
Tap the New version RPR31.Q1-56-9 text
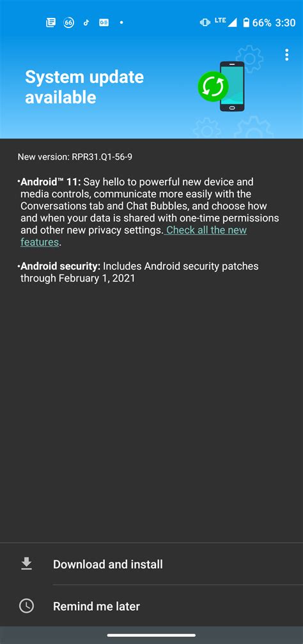tap(75, 157)
